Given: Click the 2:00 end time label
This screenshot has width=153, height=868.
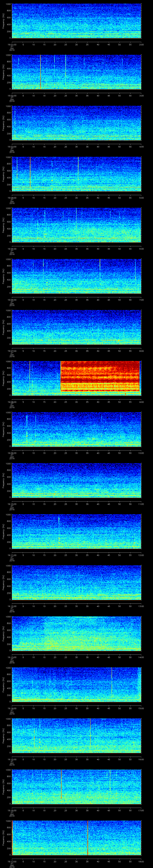Looking at the screenshot, I should pos(141,44).
